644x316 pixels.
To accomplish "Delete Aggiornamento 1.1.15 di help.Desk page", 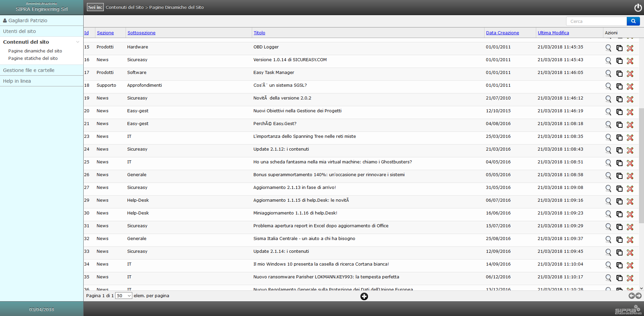I will point(630,201).
